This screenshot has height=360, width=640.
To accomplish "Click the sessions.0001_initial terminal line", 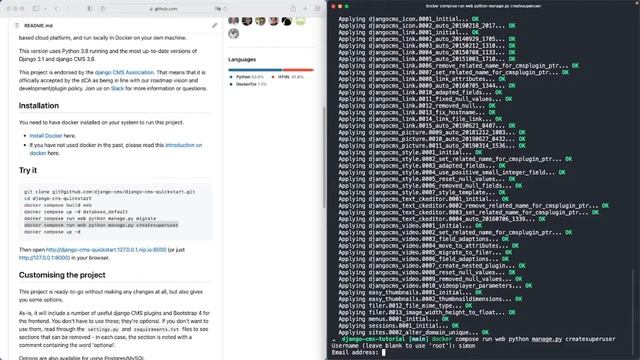I will [399, 326].
